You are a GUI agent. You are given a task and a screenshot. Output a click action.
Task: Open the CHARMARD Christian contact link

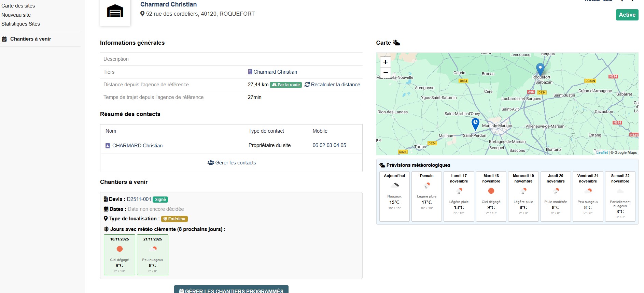click(x=137, y=146)
